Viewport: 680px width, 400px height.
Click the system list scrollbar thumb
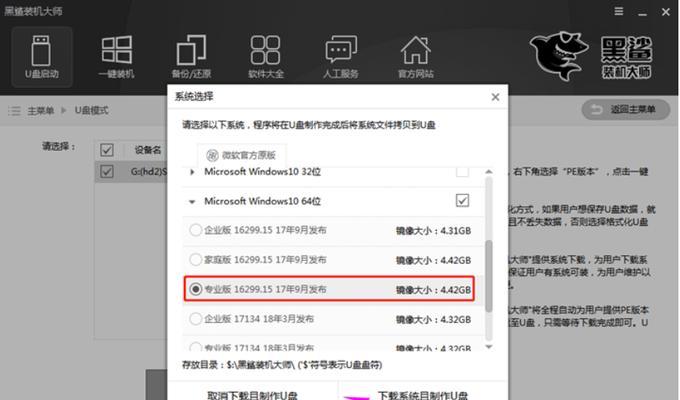click(489, 276)
